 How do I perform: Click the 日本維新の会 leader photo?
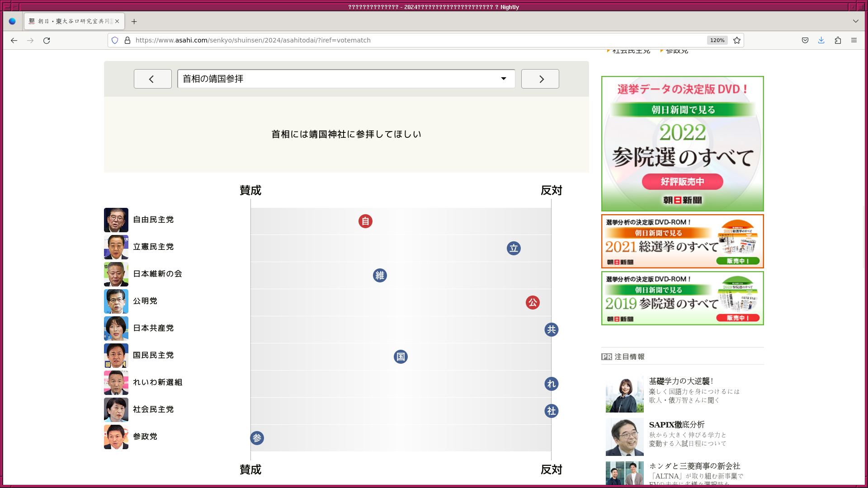116,274
